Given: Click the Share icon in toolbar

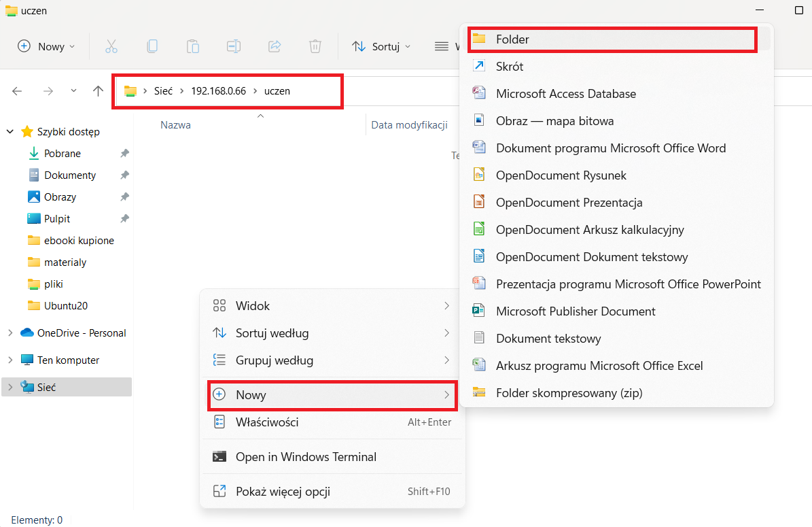Looking at the screenshot, I should pos(275,46).
